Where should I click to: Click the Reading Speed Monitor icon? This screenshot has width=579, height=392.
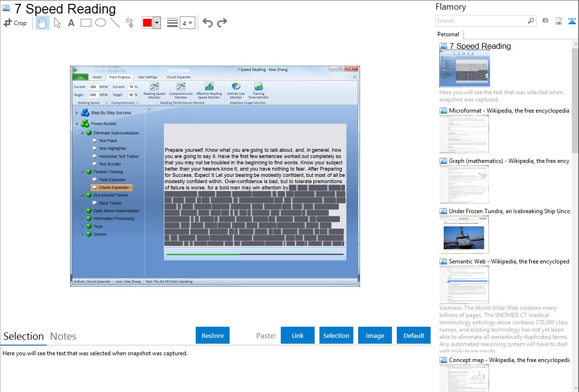(x=154, y=87)
